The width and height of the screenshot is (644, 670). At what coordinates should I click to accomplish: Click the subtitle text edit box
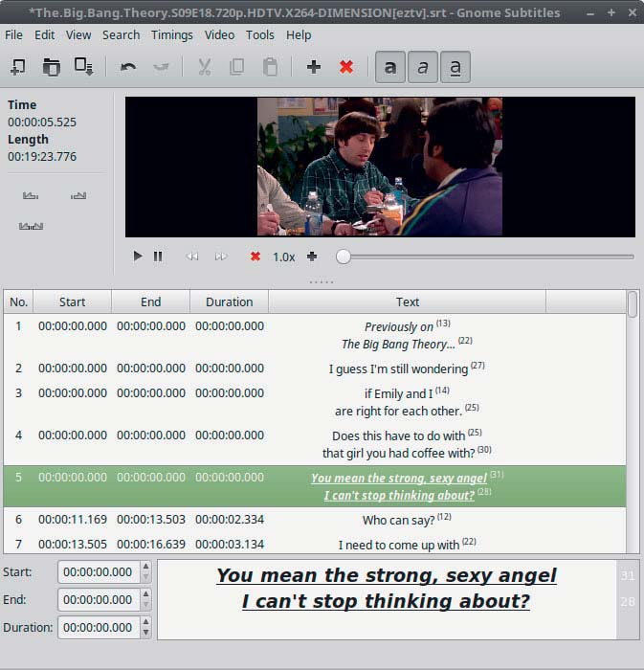[x=387, y=599]
